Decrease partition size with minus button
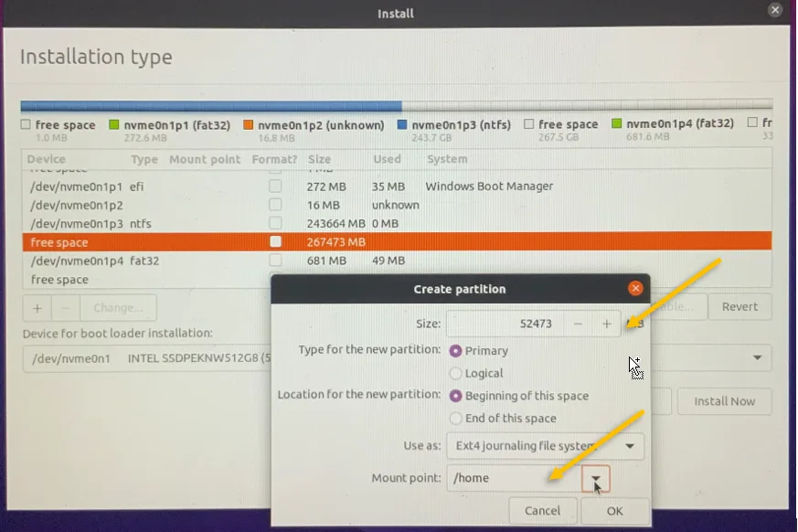This screenshot has height=532, width=798. (x=578, y=324)
